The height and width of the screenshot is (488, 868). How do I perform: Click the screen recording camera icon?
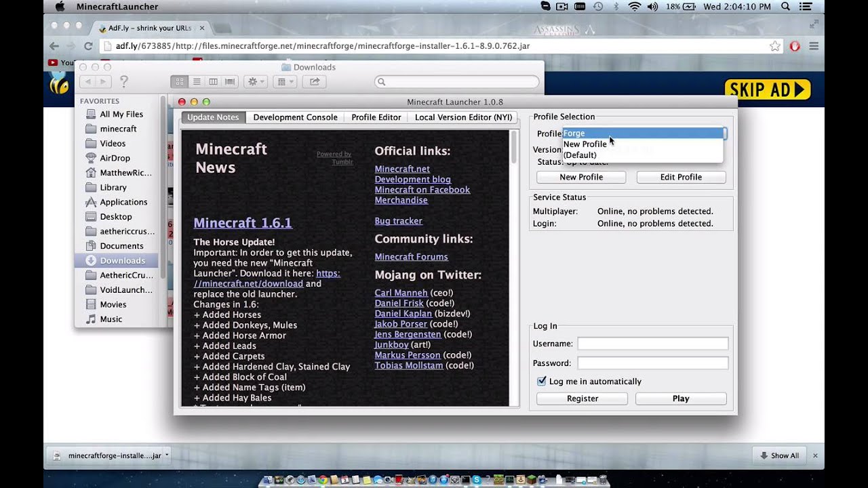tap(562, 7)
